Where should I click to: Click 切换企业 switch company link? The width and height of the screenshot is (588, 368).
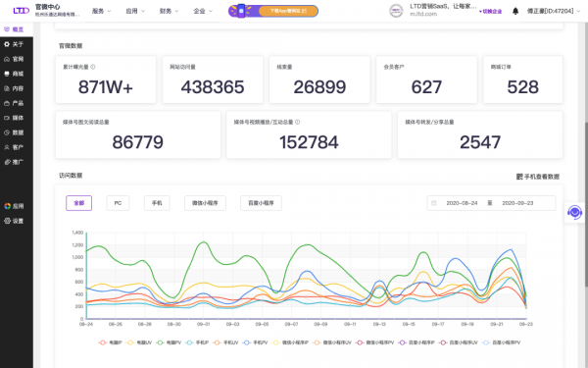pos(491,11)
